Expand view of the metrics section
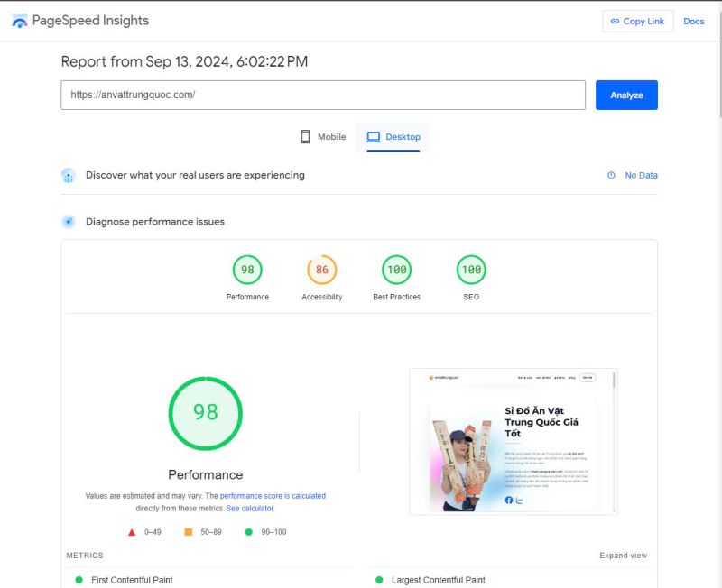 [623, 556]
